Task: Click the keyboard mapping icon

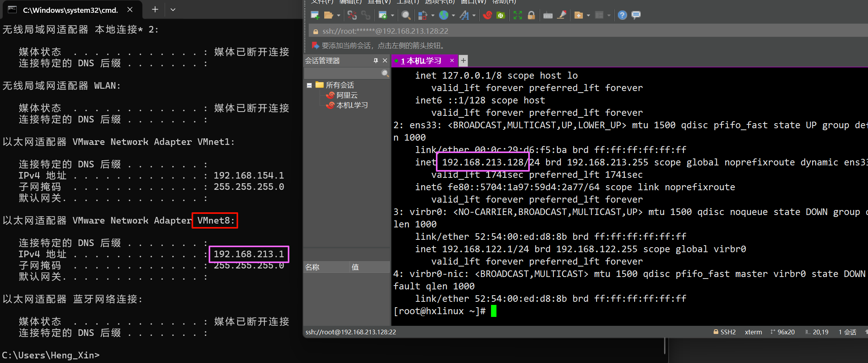Action: click(x=548, y=15)
